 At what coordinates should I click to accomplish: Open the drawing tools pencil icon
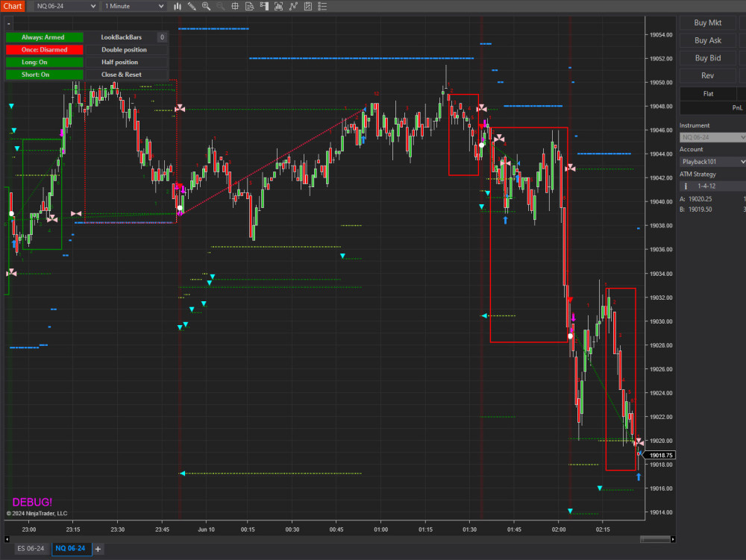point(192,6)
